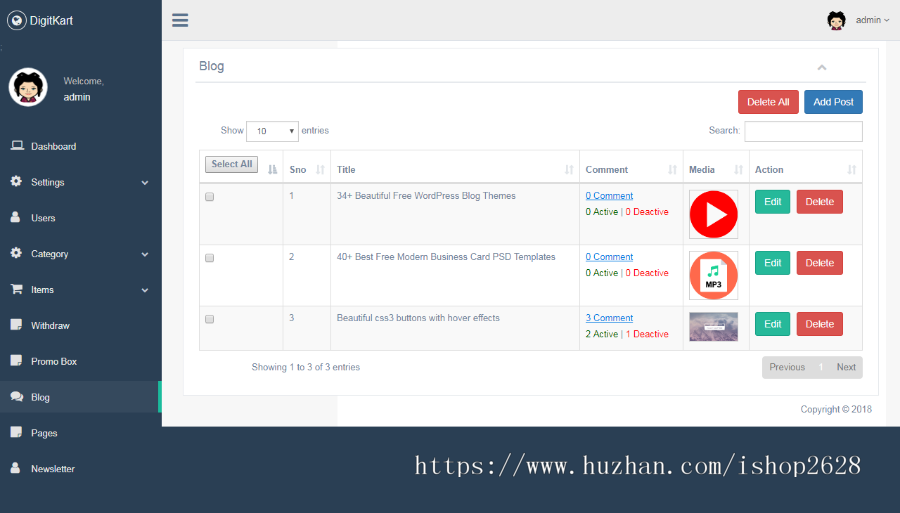This screenshot has width=900, height=513.
Task: Expand the Items submenu chevron
Action: [145, 290]
